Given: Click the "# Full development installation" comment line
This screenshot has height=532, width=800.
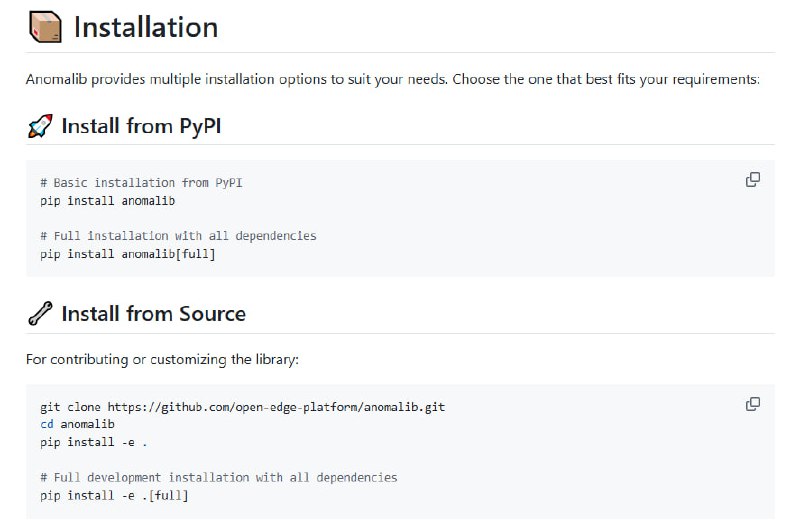Looking at the screenshot, I should (218, 477).
